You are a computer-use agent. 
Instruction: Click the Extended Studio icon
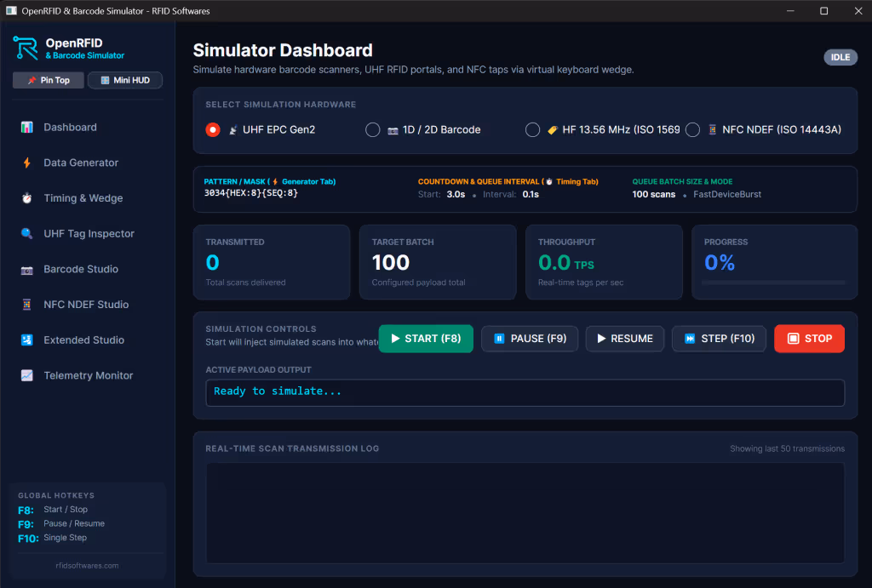click(26, 340)
